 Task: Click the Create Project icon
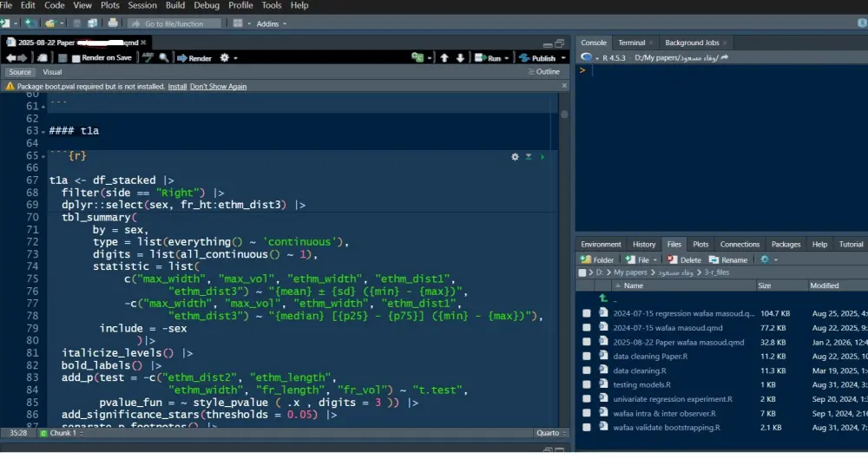pyautogui.click(x=30, y=23)
